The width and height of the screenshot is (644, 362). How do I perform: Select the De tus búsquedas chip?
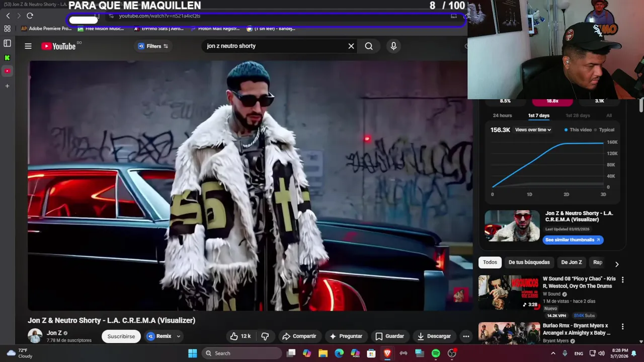(x=529, y=262)
